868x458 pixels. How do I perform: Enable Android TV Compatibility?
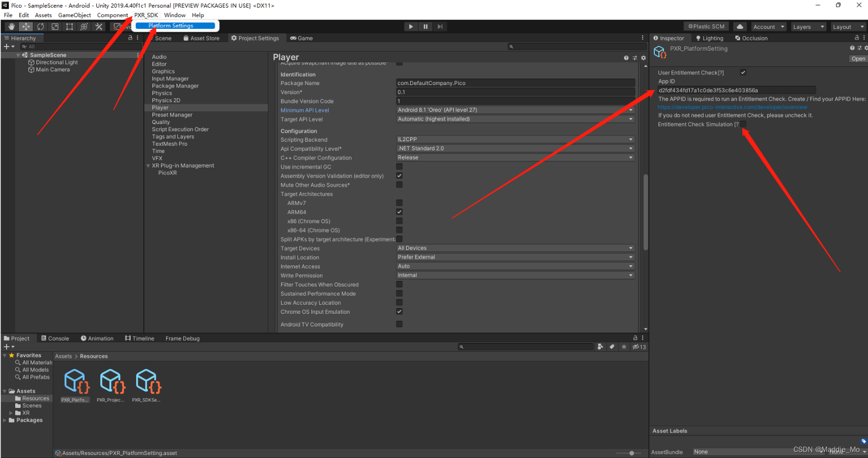[399, 324]
